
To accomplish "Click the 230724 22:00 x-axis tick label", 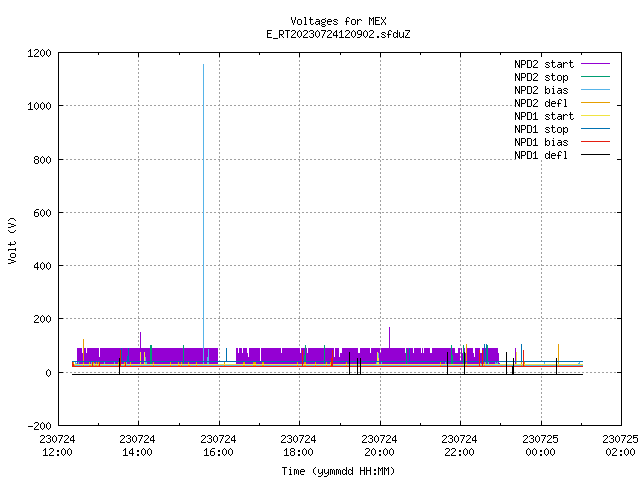I will 459,446.
